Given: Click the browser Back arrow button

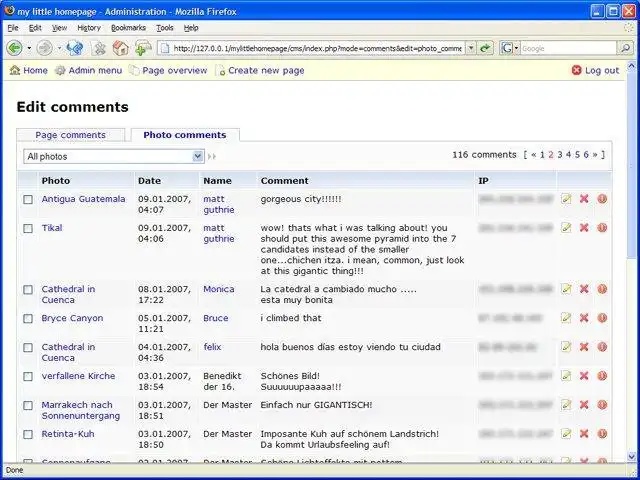Looking at the screenshot, I should pyautogui.click(x=15, y=48).
